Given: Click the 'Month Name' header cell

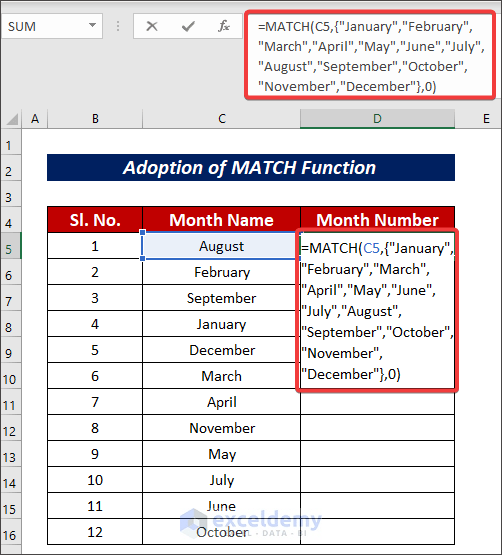Looking at the screenshot, I should 222,220.
